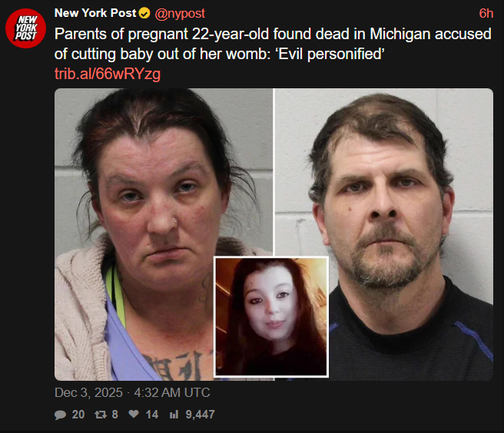Viewport: 504px width, 433px height.
Task: Open the New York Post profile avatar
Action: [x=25, y=28]
